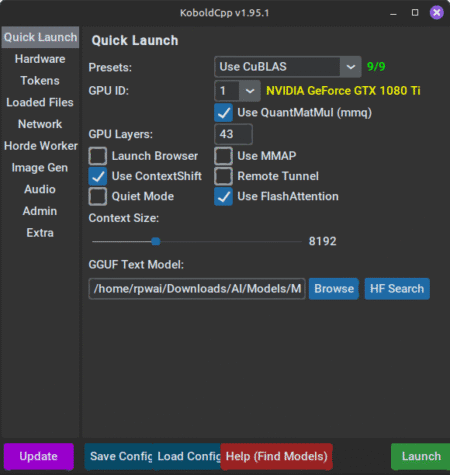The height and width of the screenshot is (475, 450).
Task: Click Browse to select a model
Action: [334, 289]
